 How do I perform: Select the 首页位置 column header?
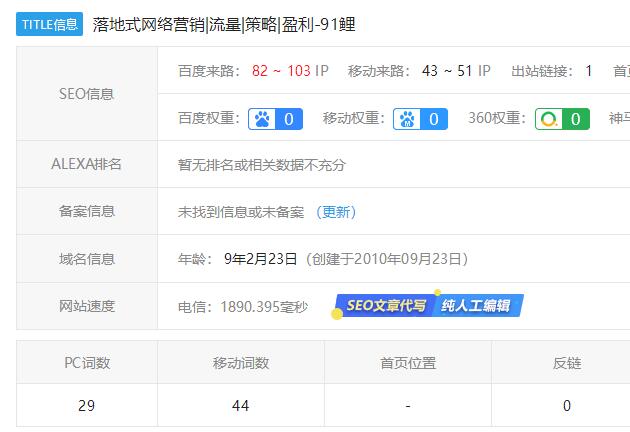(x=408, y=363)
